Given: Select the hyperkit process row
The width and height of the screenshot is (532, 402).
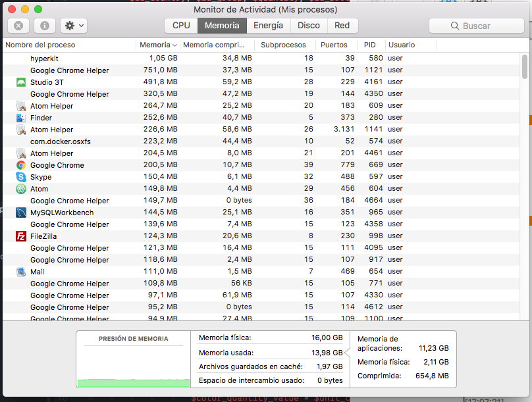Looking at the screenshot, I should point(261,59).
